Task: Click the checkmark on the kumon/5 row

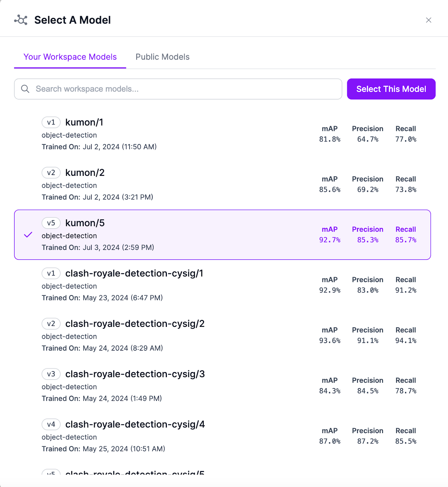Action: [x=28, y=235]
